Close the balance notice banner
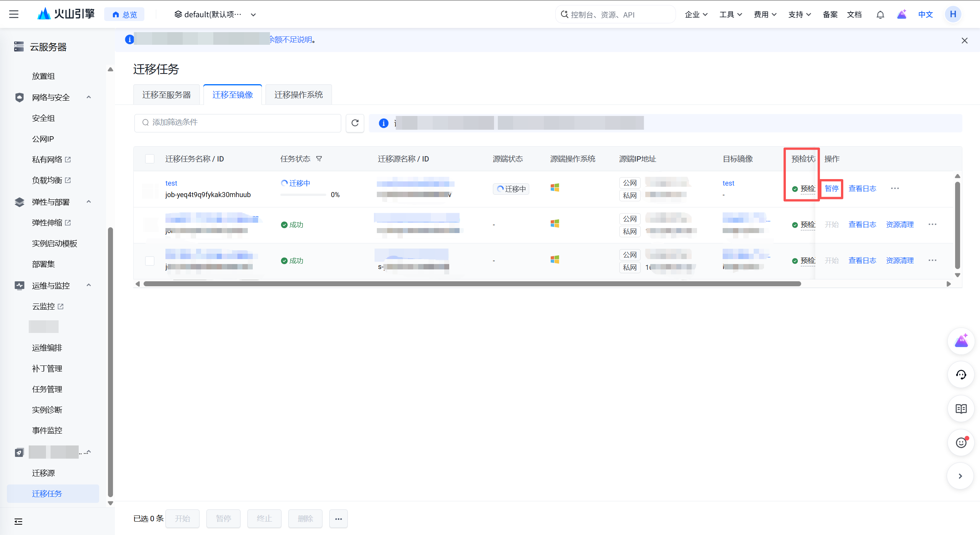980x535 pixels. coord(964,41)
